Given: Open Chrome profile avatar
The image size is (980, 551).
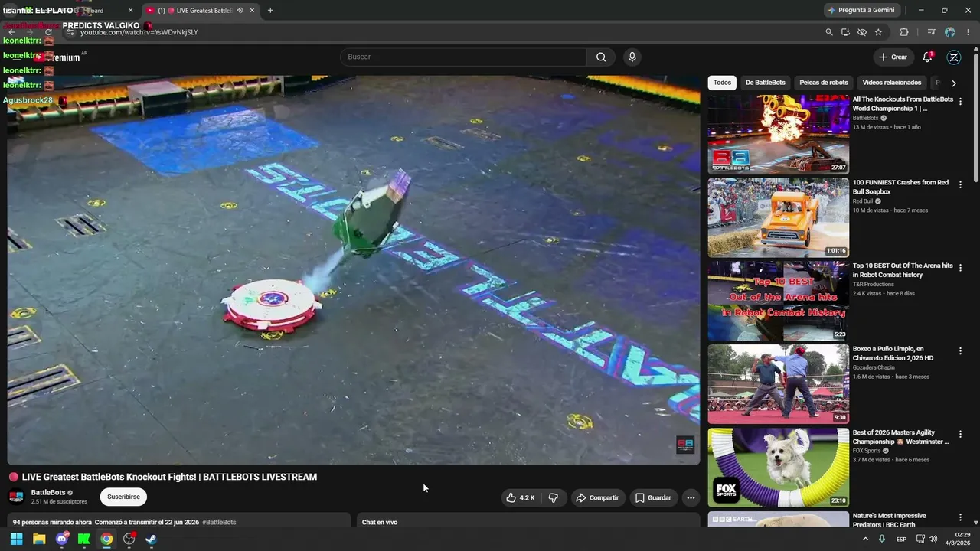Looking at the screenshot, I should (949, 32).
